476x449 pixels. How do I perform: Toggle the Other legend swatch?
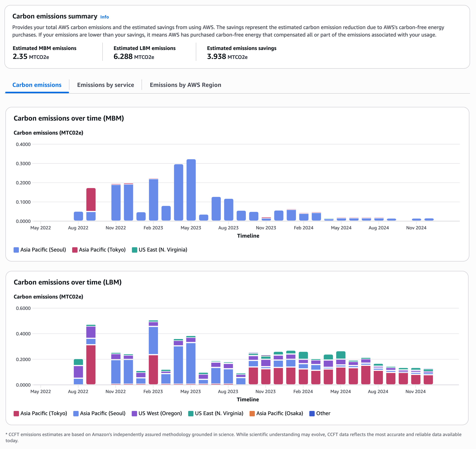point(312,414)
